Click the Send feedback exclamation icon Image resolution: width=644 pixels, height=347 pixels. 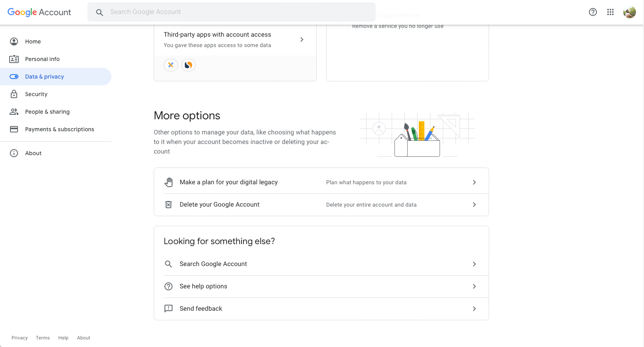click(168, 308)
